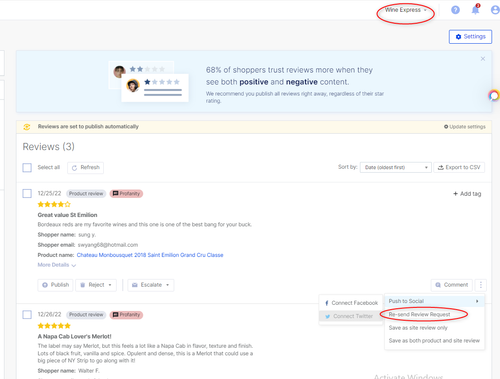This screenshot has height=379, width=500.
Task: Click the auto-publish sync icon
Action: click(x=27, y=127)
